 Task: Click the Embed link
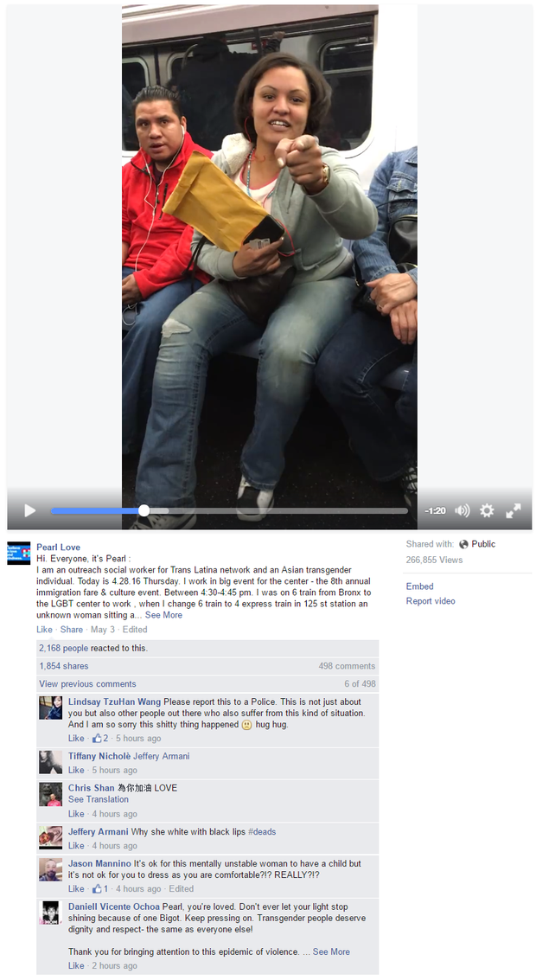pos(419,586)
